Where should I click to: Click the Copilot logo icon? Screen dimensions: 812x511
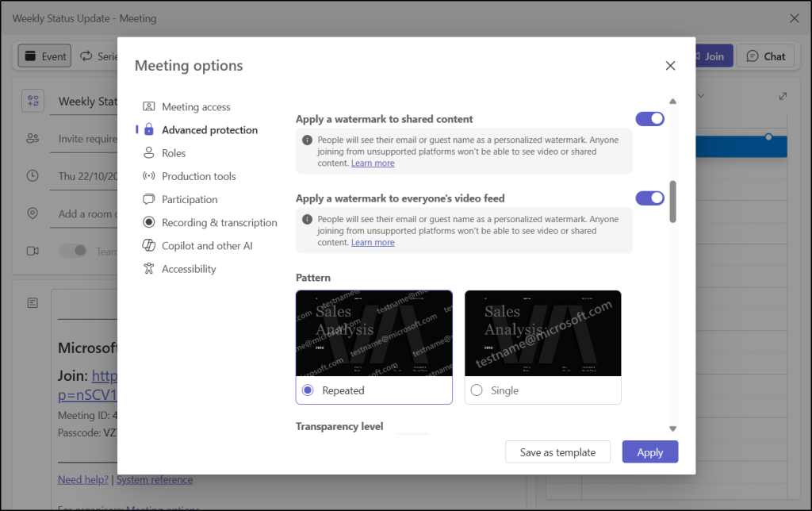click(x=148, y=245)
